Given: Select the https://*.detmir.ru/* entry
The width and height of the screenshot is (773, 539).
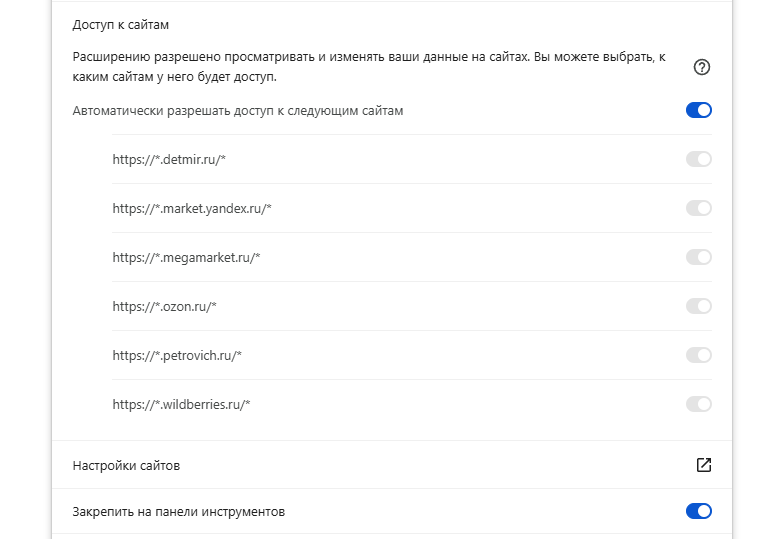Looking at the screenshot, I should pos(176,159).
